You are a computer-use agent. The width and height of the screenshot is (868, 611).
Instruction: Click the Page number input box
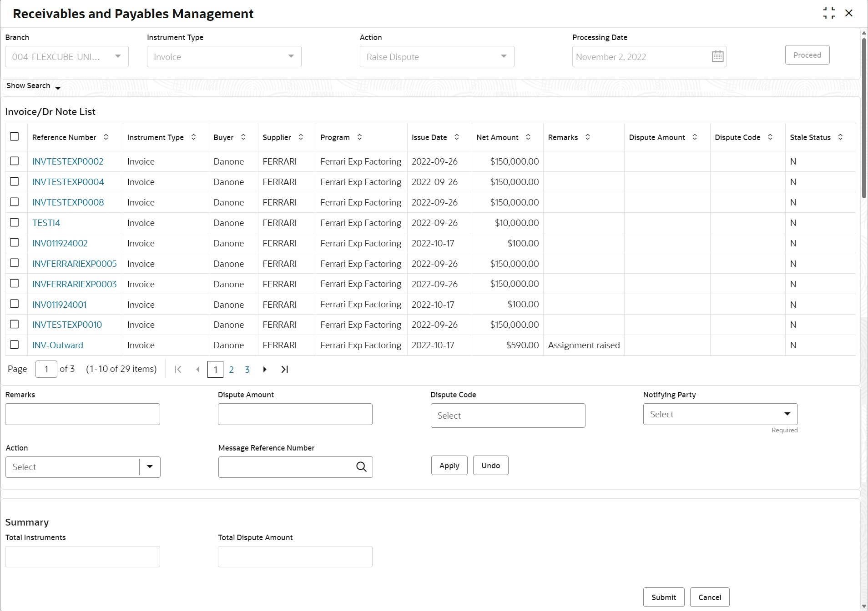point(46,369)
